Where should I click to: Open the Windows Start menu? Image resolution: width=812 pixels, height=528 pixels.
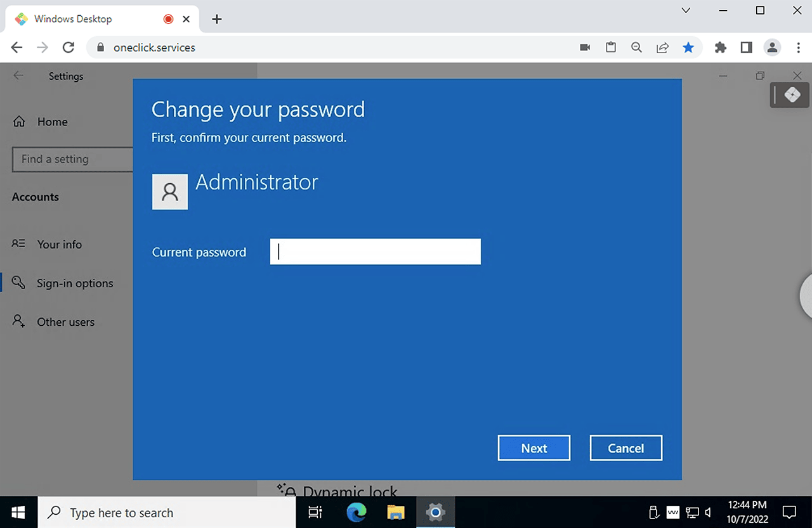[18, 512]
